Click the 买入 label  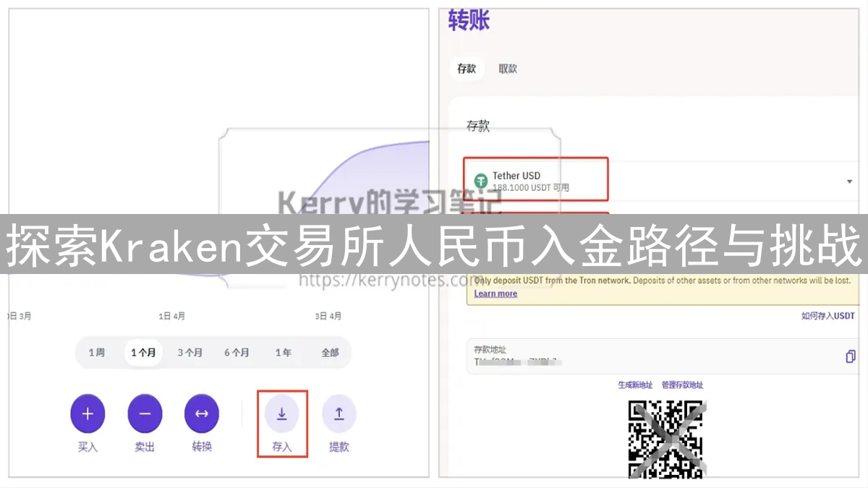coord(88,447)
